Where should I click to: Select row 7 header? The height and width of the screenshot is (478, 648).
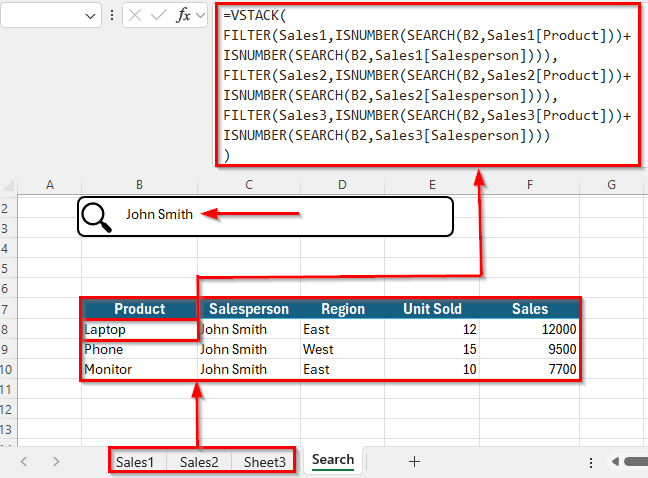coord(8,309)
